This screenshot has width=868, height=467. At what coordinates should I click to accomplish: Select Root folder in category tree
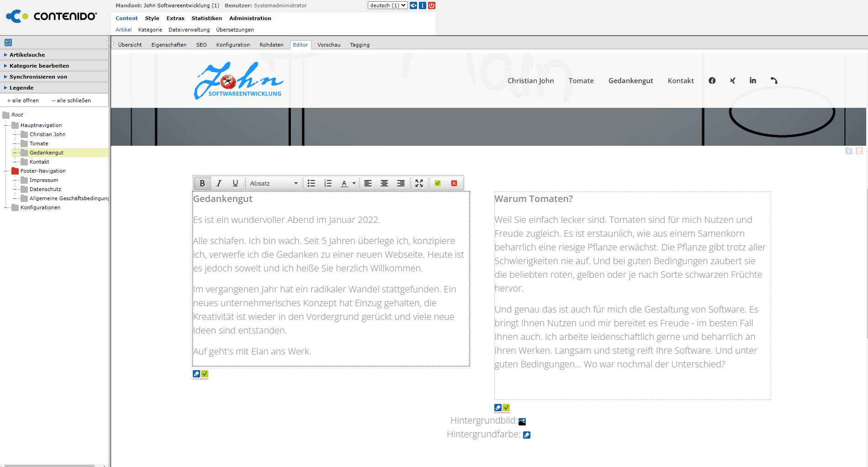[17, 115]
